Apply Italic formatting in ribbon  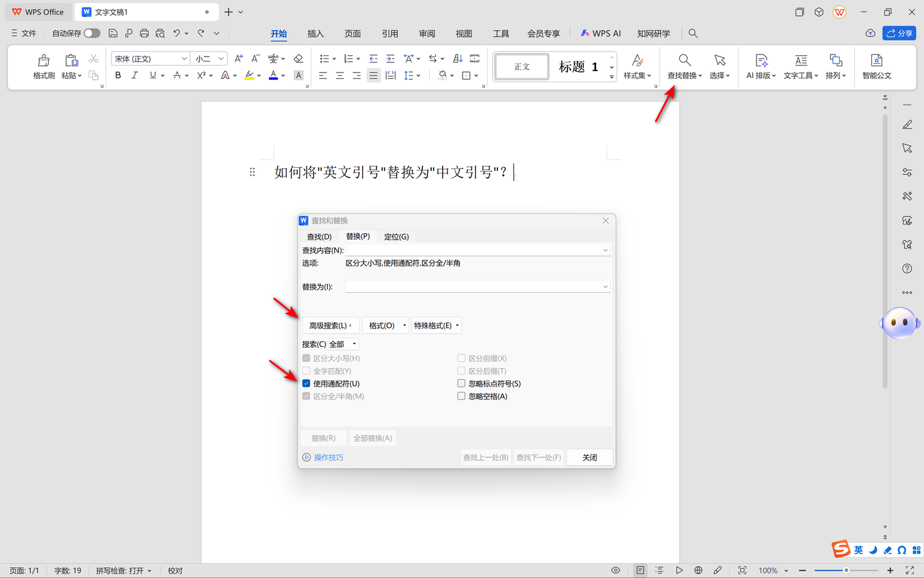click(x=135, y=75)
